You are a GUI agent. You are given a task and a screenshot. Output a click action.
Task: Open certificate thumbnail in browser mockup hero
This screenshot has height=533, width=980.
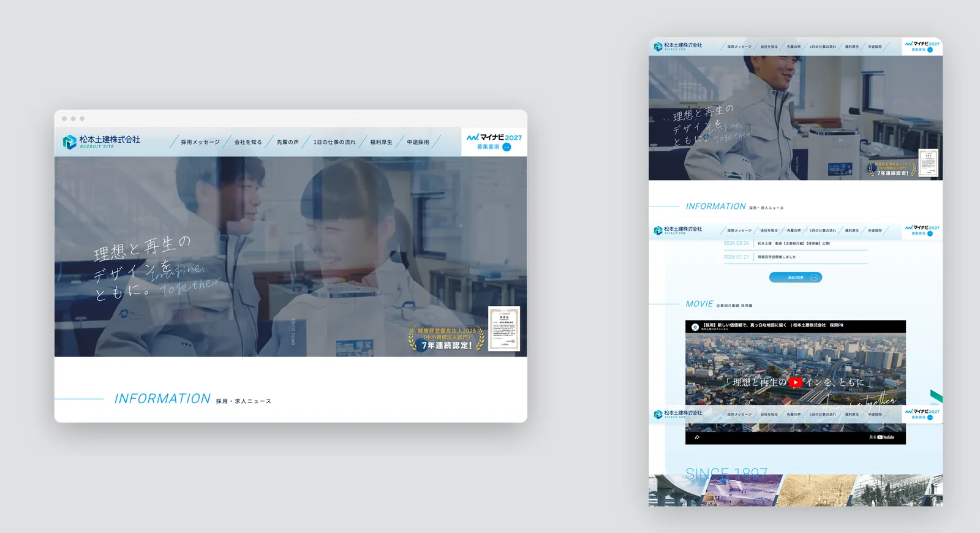click(x=504, y=328)
